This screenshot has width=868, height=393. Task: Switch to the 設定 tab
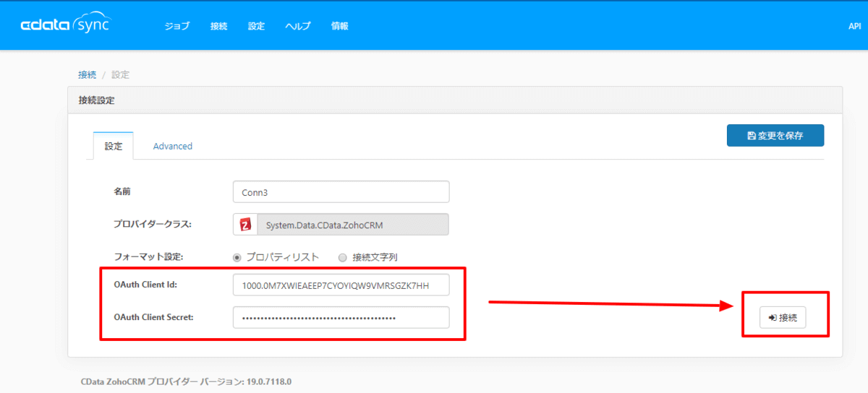[114, 146]
